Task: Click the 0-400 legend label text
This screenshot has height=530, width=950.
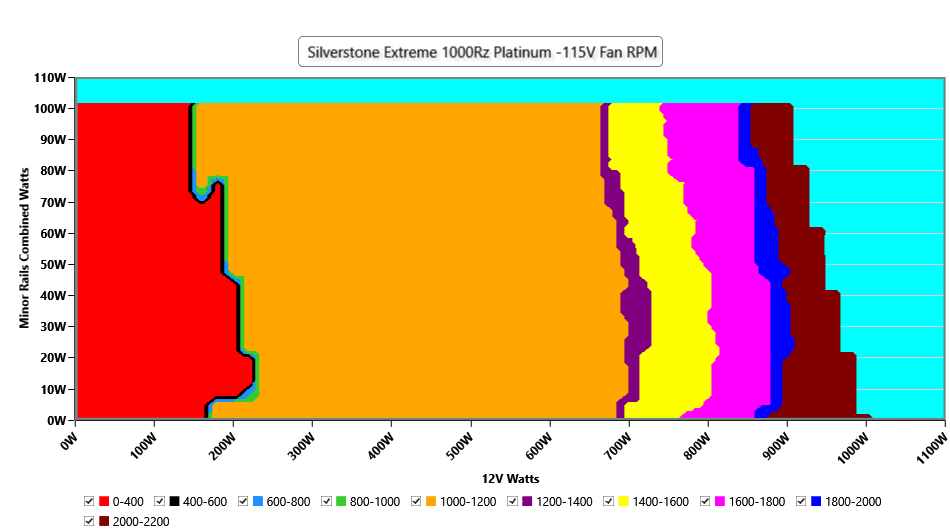Action: click(x=128, y=502)
